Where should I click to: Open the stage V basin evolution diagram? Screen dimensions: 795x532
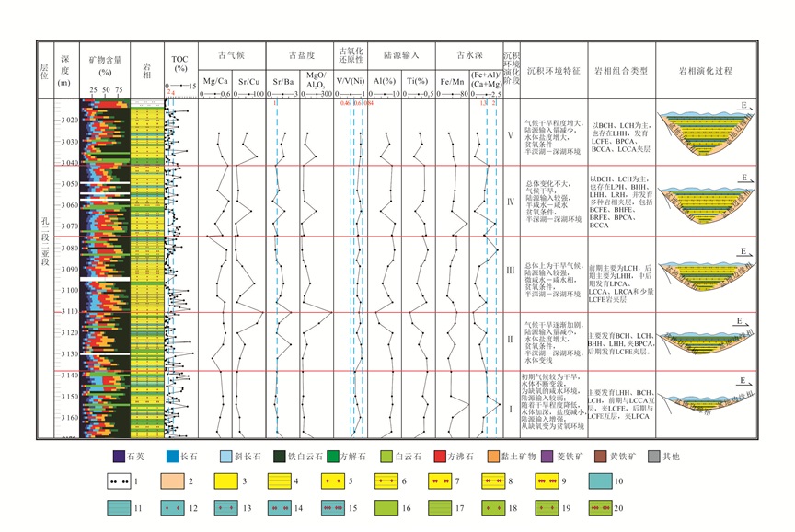tap(706, 132)
